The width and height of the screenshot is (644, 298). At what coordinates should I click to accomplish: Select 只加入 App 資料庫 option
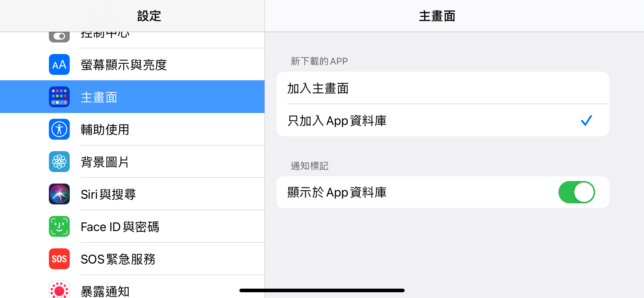tap(442, 121)
